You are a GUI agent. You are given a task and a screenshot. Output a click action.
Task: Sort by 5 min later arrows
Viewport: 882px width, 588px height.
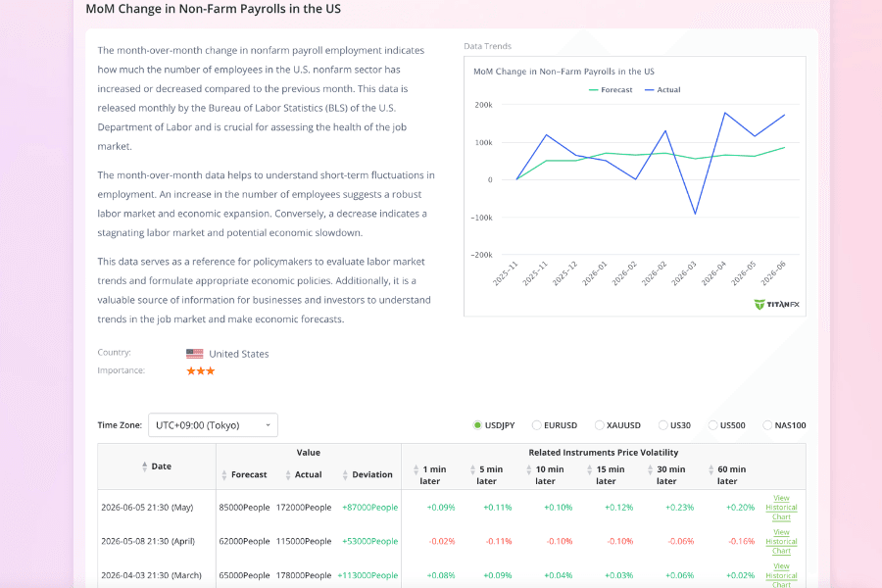click(472, 469)
